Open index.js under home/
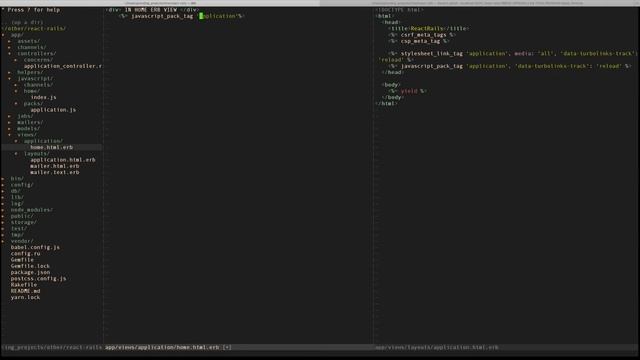 [x=44, y=97]
